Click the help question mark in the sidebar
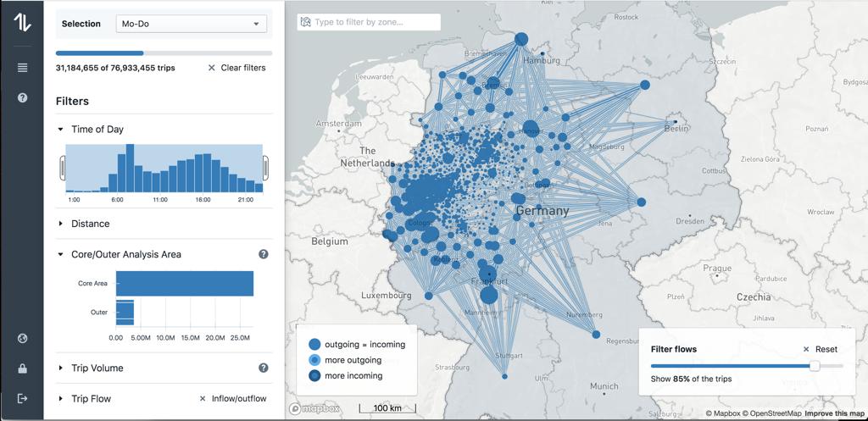The image size is (868, 421). [x=22, y=97]
